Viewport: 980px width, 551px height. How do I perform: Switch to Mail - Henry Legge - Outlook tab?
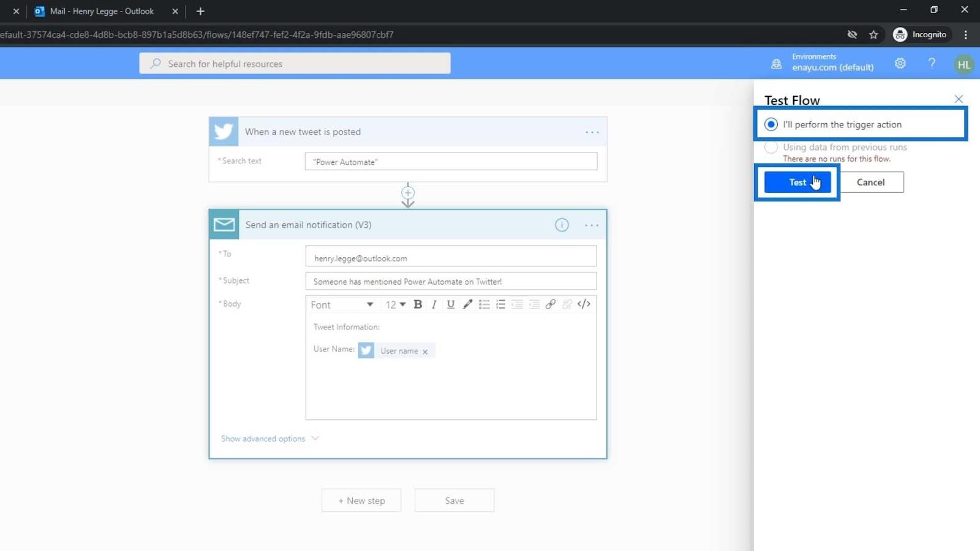102,11
